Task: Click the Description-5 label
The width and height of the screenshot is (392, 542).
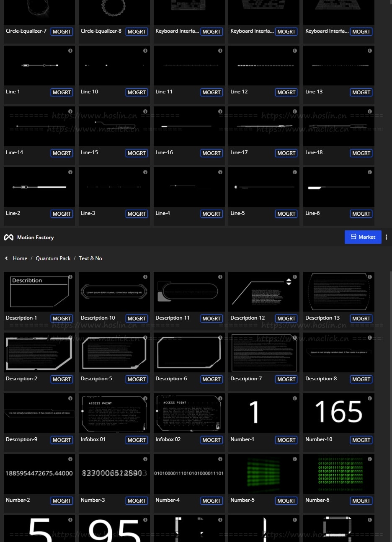Action: tap(96, 379)
